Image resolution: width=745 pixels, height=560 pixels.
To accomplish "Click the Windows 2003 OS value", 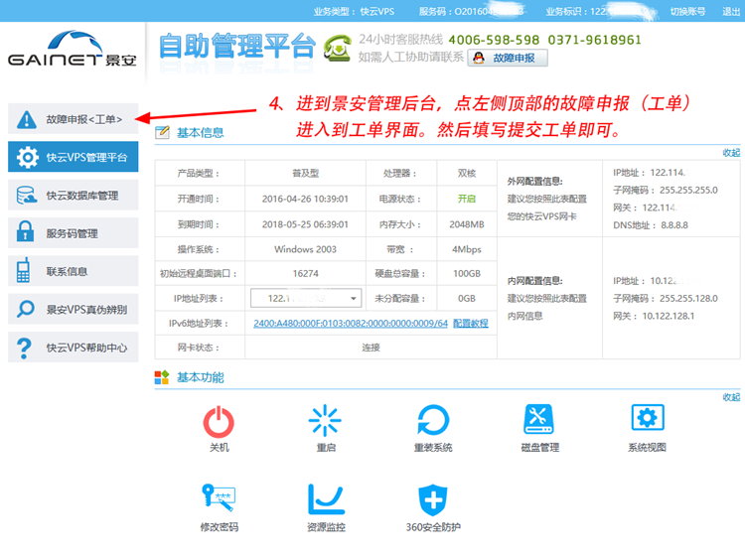I will (305, 249).
